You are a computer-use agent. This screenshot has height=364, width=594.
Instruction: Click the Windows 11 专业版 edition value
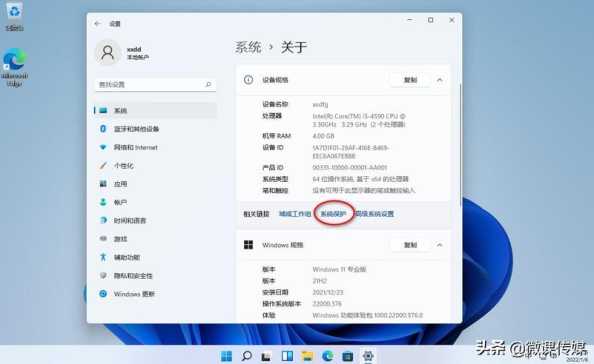pyautogui.click(x=339, y=269)
